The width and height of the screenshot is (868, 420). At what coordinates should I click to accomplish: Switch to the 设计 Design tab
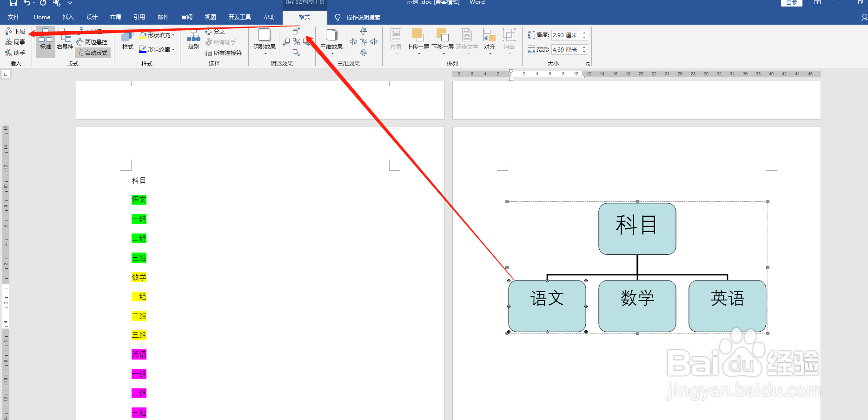(x=92, y=17)
